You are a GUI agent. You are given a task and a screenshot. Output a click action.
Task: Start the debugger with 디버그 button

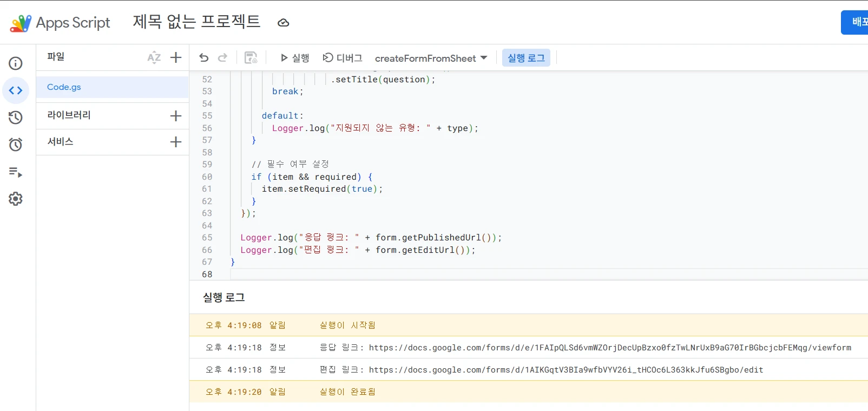pos(343,58)
